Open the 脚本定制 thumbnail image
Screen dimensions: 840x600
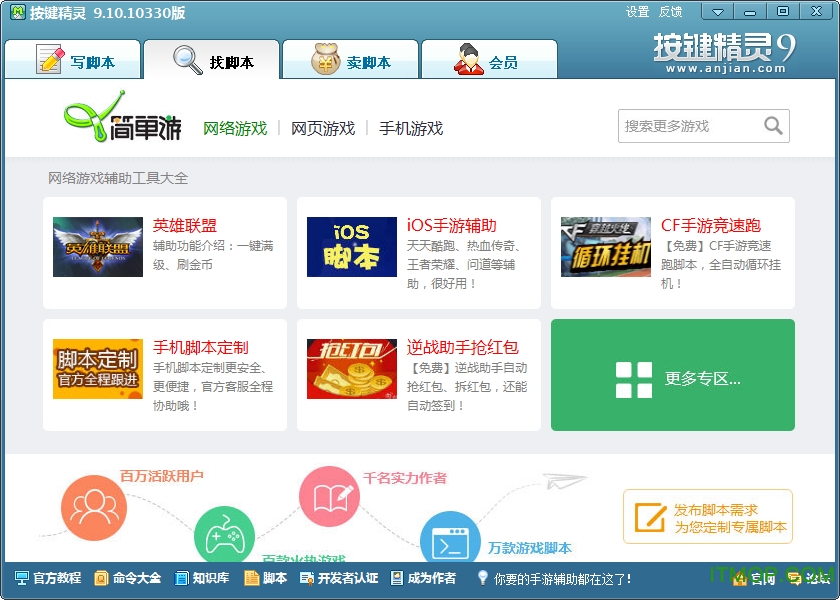click(x=98, y=369)
